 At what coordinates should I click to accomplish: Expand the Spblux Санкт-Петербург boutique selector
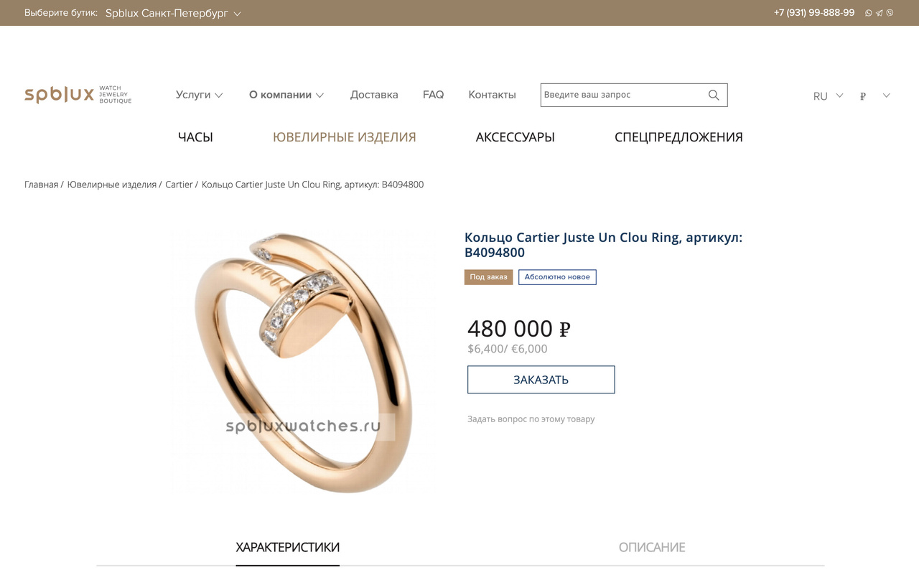pyautogui.click(x=173, y=13)
